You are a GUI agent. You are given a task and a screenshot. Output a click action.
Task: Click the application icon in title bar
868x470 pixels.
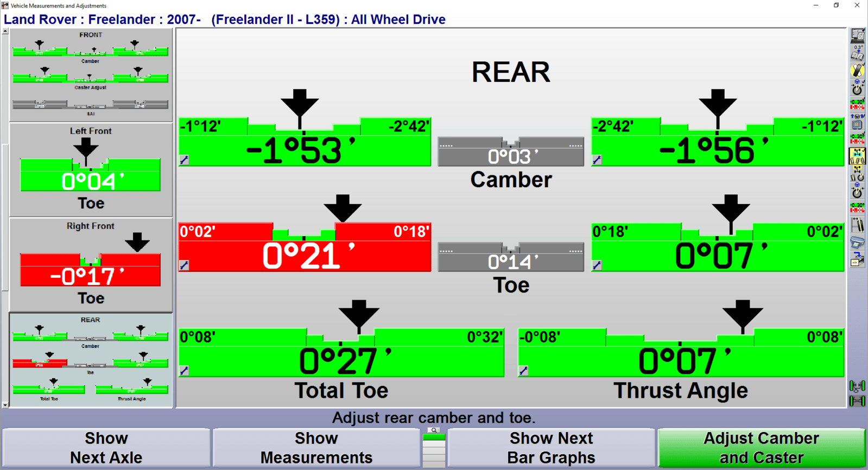point(5,5)
